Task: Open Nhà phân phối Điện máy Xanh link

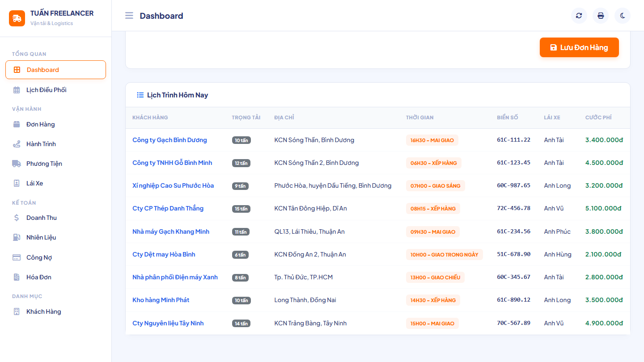Action: pyautogui.click(x=175, y=277)
